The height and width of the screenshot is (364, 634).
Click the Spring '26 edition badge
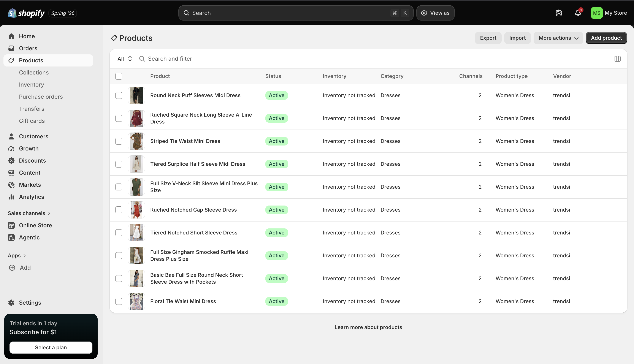[x=62, y=13]
